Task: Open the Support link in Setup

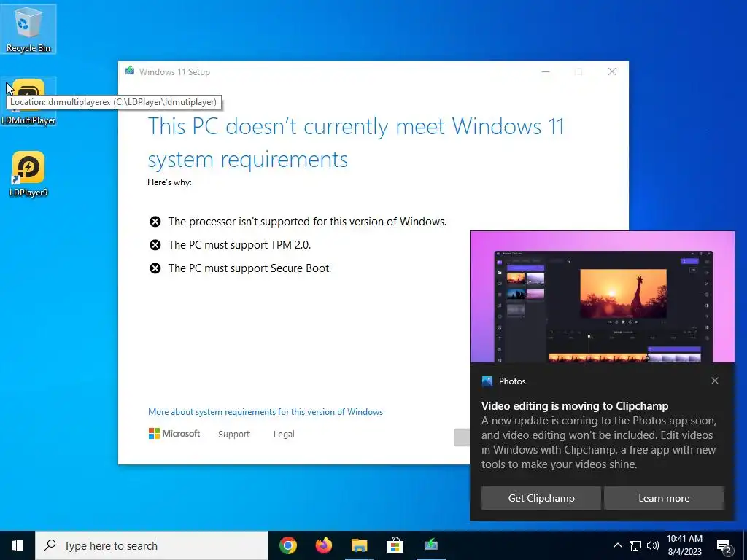Action: [234, 435]
